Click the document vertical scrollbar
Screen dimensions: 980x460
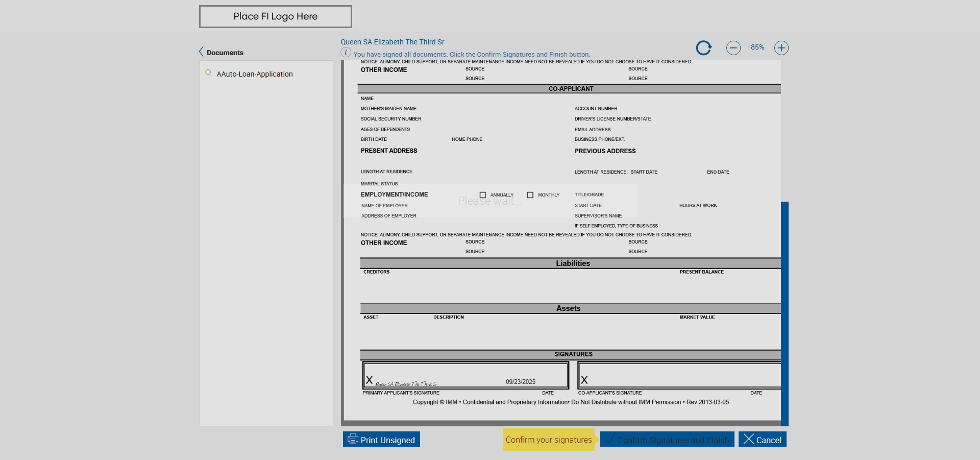[785, 313]
